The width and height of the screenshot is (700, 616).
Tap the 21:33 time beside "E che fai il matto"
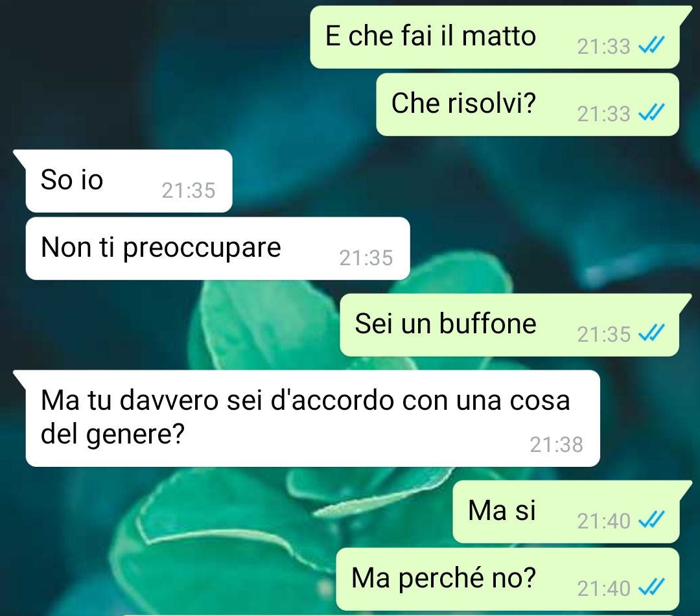(603, 47)
